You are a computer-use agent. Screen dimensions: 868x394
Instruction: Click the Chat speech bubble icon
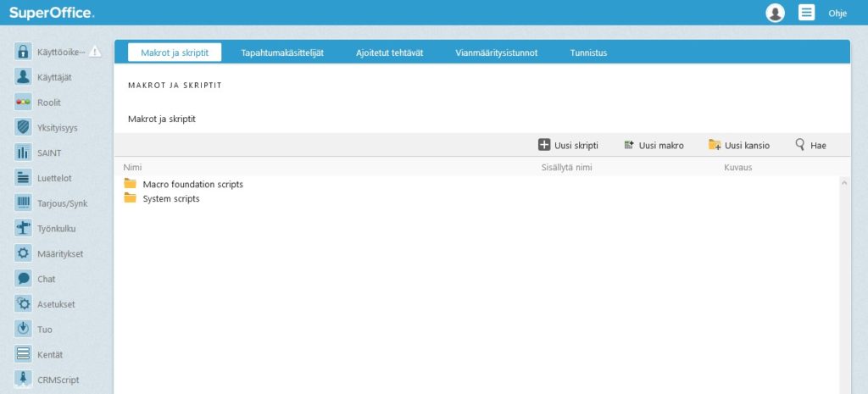coord(24,279)
